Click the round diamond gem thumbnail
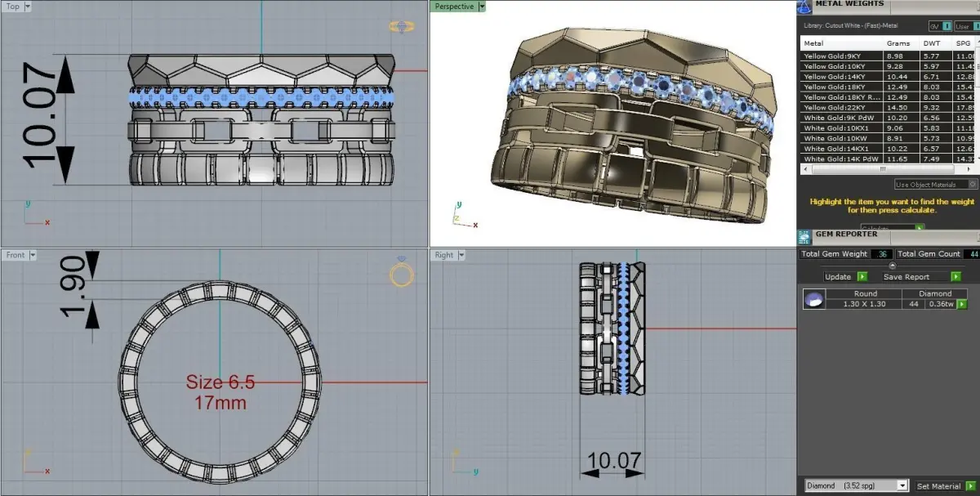The image size is (980, 496). 813,300
